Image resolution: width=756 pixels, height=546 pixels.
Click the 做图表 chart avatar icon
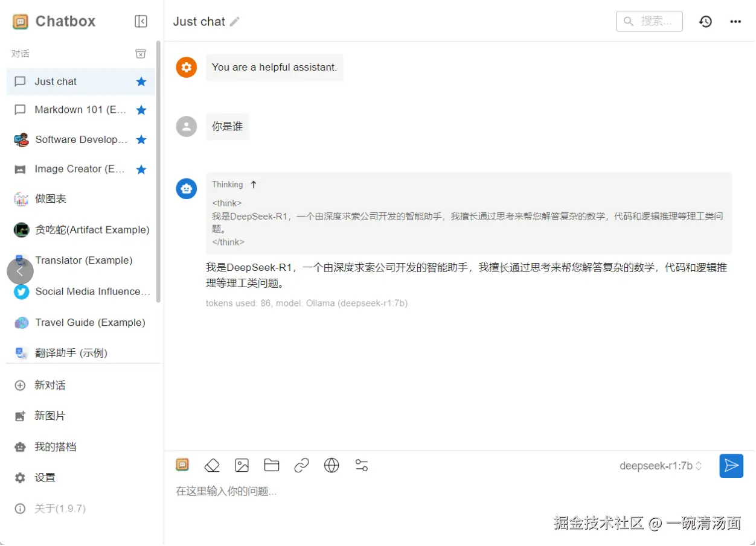21,199
